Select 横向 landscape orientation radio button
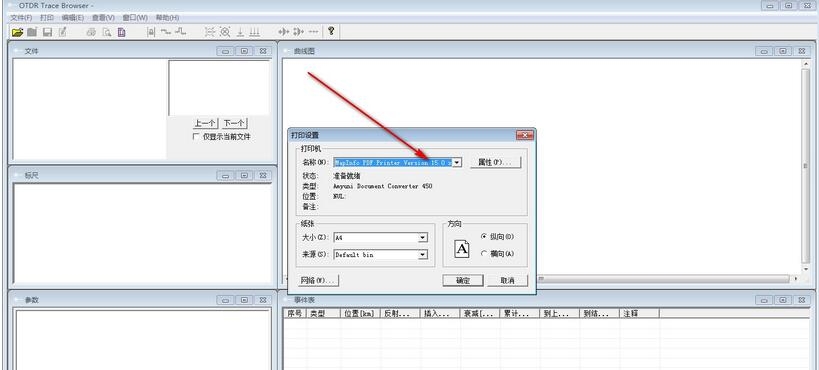The image size is (819, 370). coord(484,253)
